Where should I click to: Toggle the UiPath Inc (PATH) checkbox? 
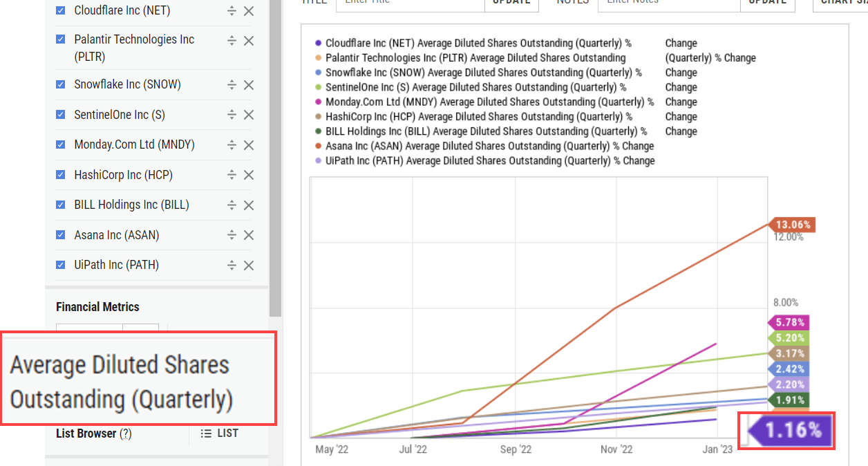tap(61, 265)
